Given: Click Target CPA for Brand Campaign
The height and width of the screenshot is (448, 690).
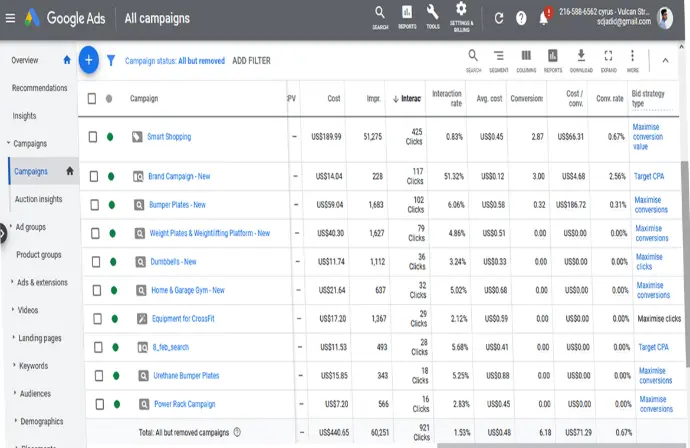Looking at the screenshot, I should click(x=649, y=176).
